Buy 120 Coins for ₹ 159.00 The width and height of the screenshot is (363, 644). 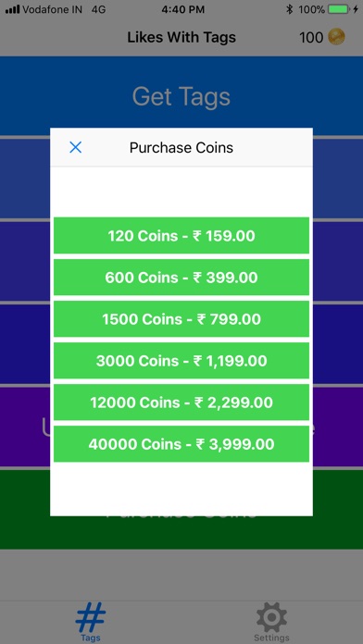(x=181, y=236)
